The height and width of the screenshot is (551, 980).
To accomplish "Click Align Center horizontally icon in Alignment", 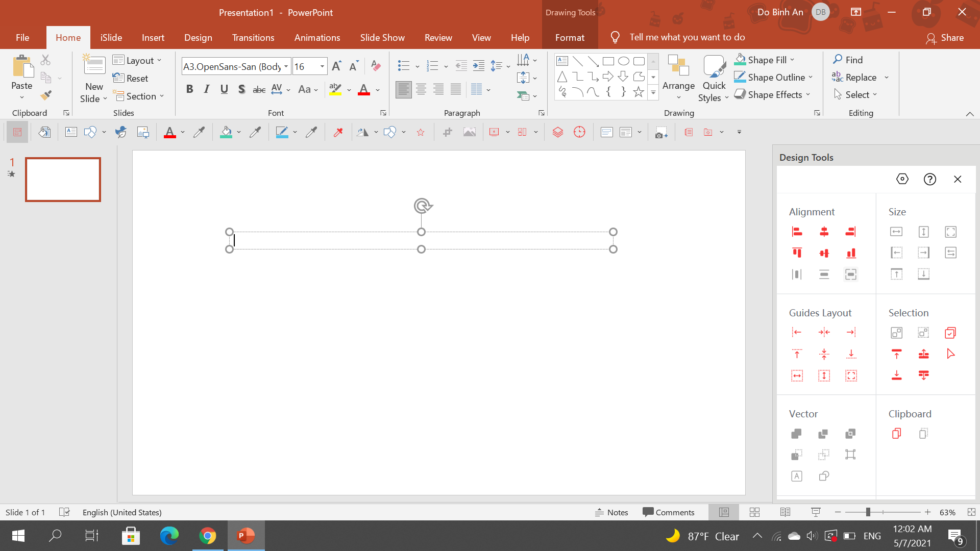I will pyautogui.click(x=824, y=232).
